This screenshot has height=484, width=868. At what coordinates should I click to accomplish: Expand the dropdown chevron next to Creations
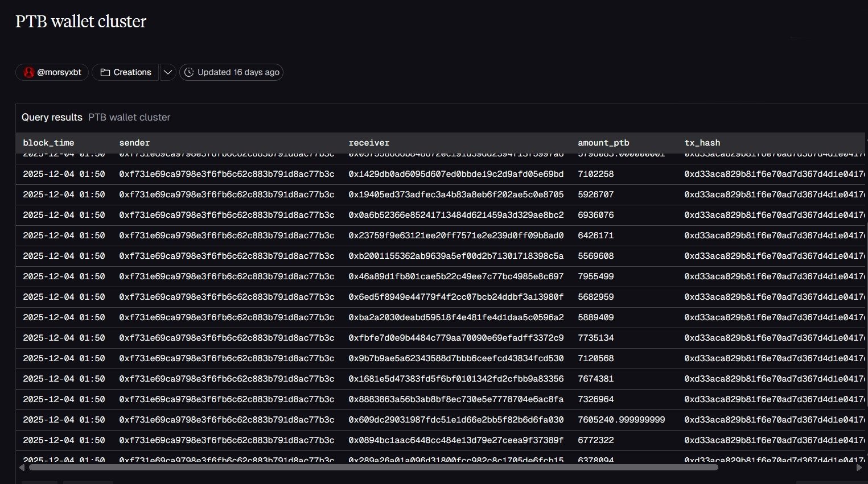pyautogui.click(x=167, y=73)
